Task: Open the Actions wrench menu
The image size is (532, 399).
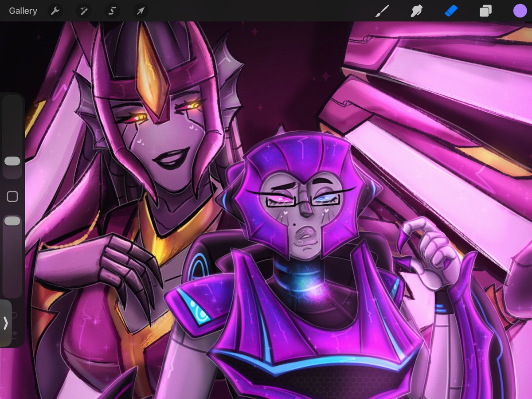Action: coord(55,11)
